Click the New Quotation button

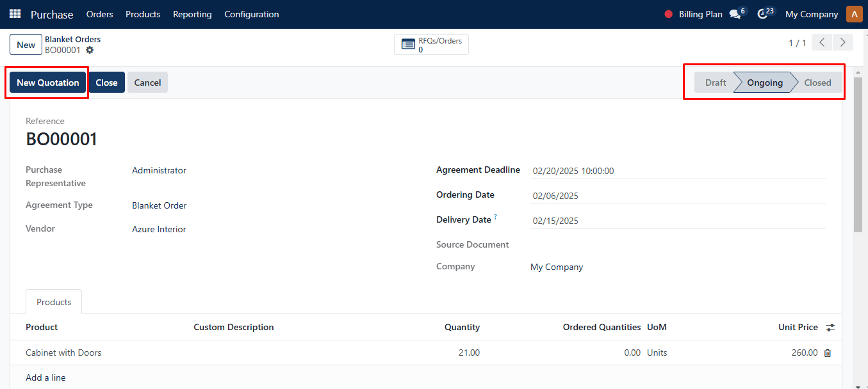(x=48, y=83)
